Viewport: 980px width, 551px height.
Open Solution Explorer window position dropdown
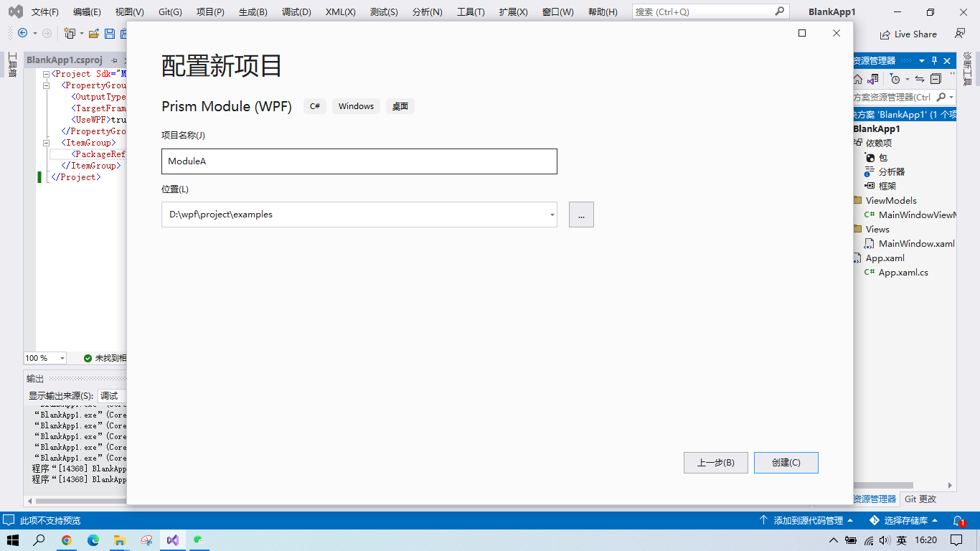[x=923, y=61]
